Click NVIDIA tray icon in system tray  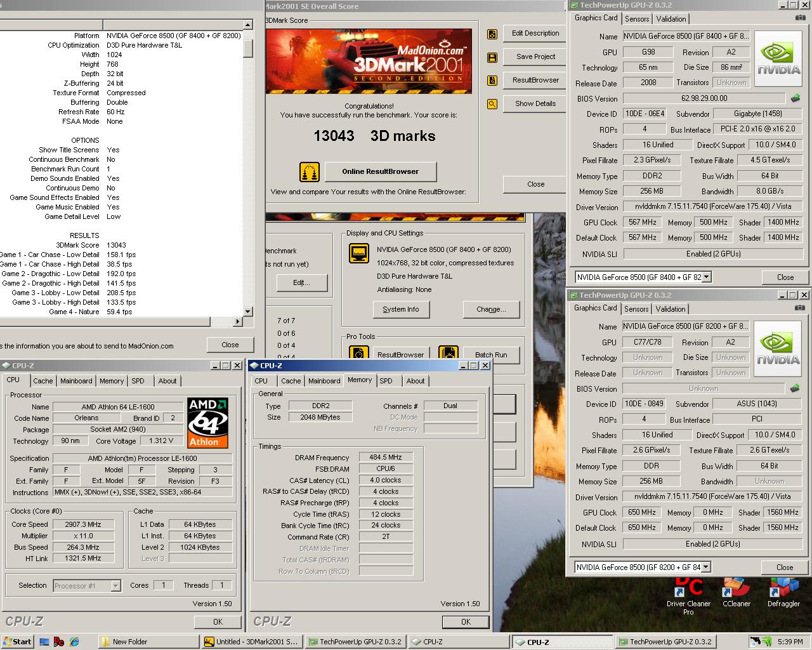coord(767,642)
